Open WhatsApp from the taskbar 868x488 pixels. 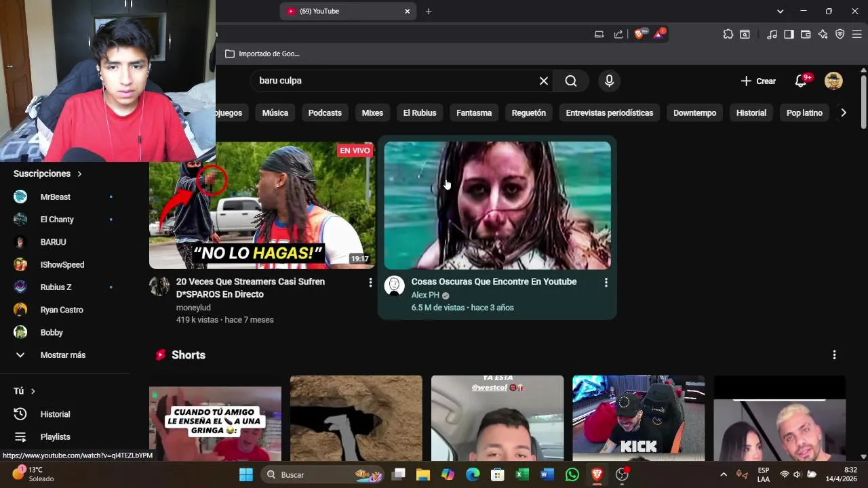(x=572, y=474)
